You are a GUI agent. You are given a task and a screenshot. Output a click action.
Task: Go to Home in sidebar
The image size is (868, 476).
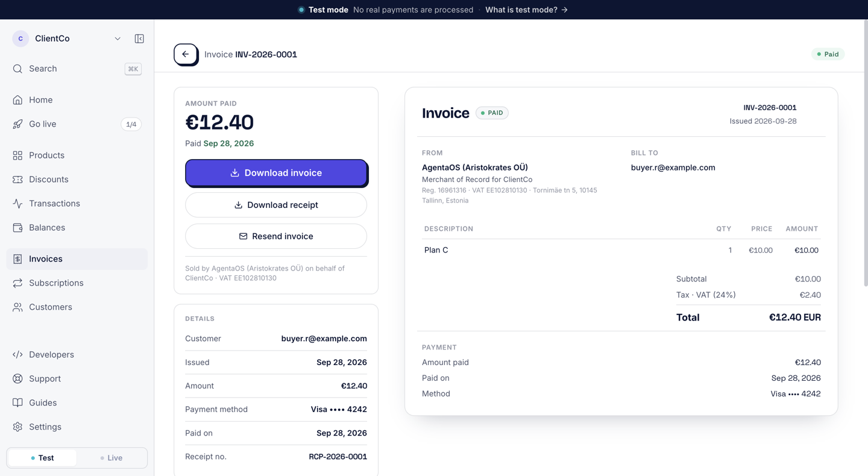pos(77,100)
